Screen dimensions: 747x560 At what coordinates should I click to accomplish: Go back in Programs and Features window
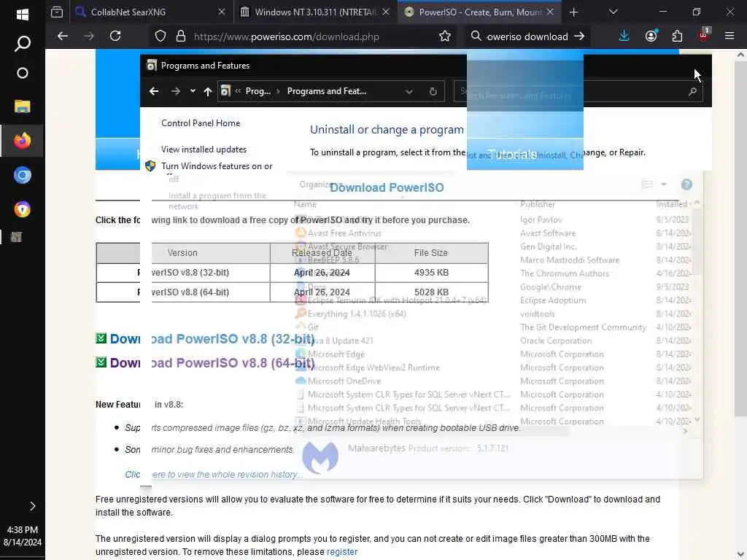tap(153, 91)
